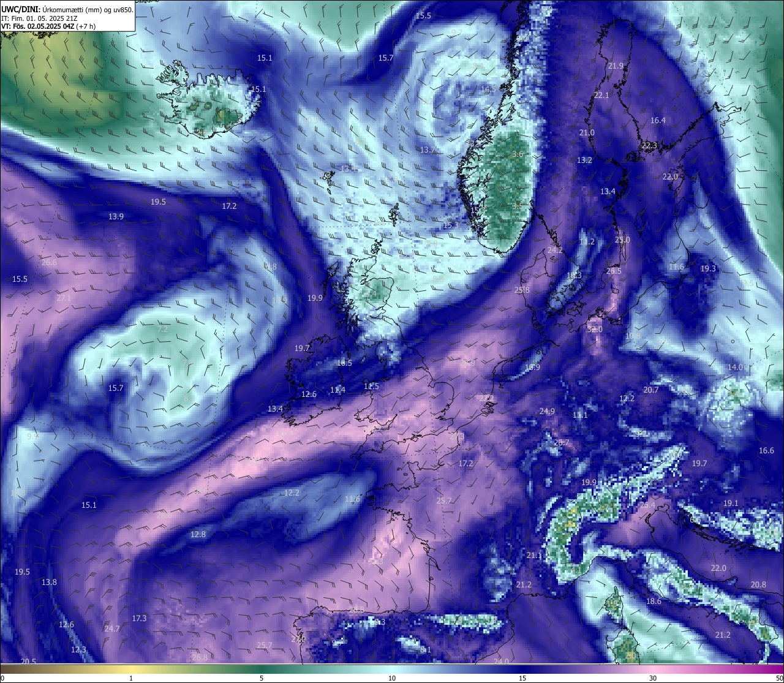Screen dimensions: 784x683
Task: Click the 21.1 value label
Action: click(534, 555)
